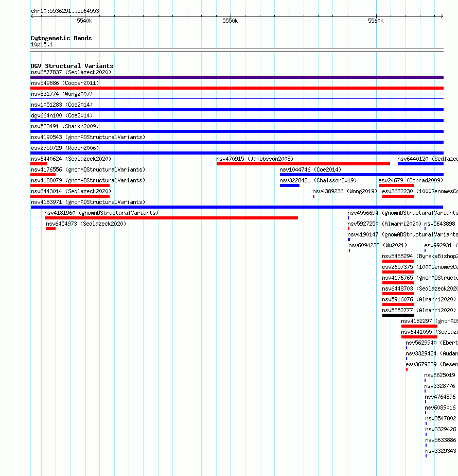Select nsv4183971 gnomAD variant label
Image resolution: width=458 pixels, height=476 pixels.
[x=88, y=202]
